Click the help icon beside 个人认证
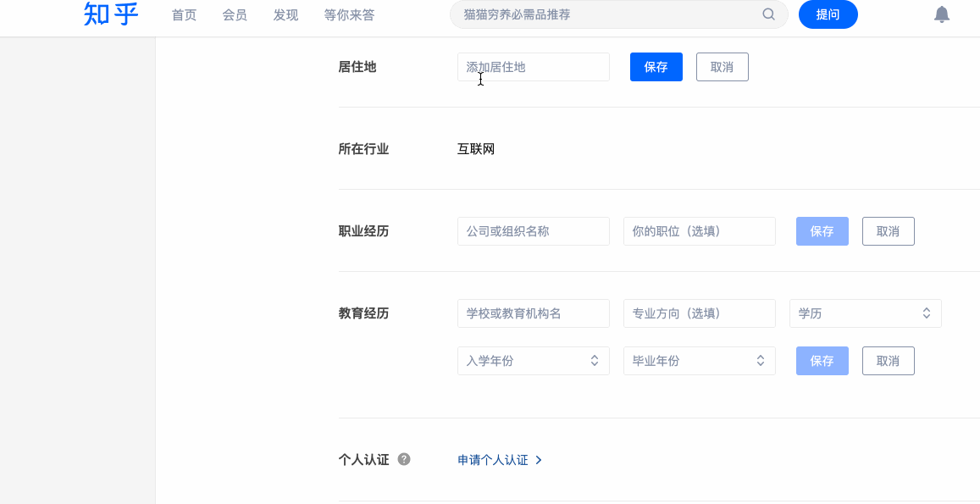The height and width of the screenshot is (504, 980). tap(404, 459)
